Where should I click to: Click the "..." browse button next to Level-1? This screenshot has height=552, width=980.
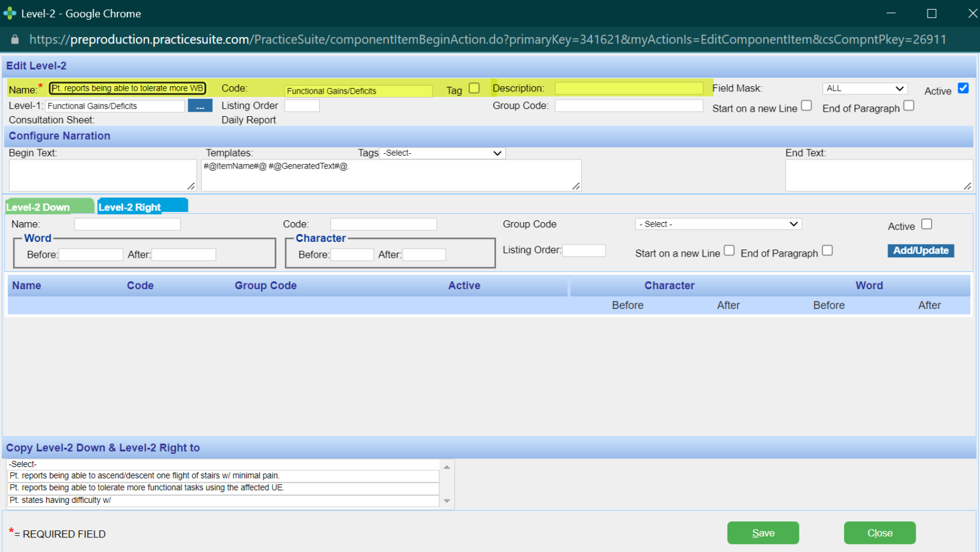(200, 105)
